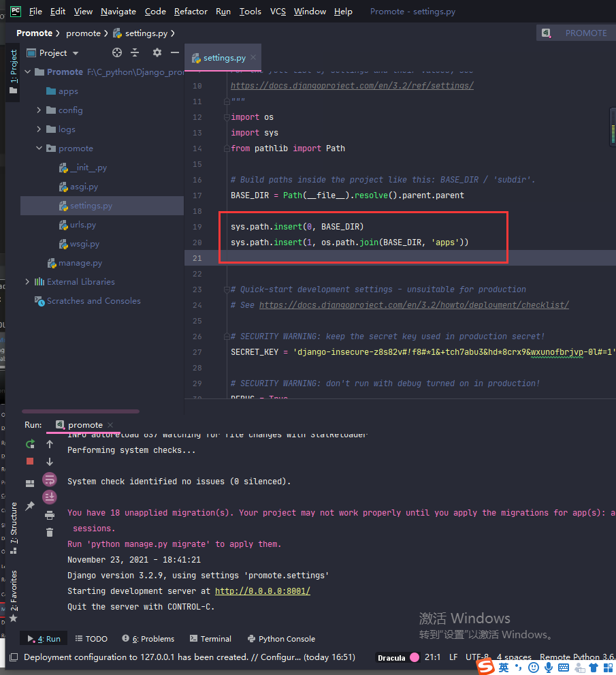The image size is (616, 675).
Task: Click the UTF-8 encoding indicator
Action: (477, 657)
